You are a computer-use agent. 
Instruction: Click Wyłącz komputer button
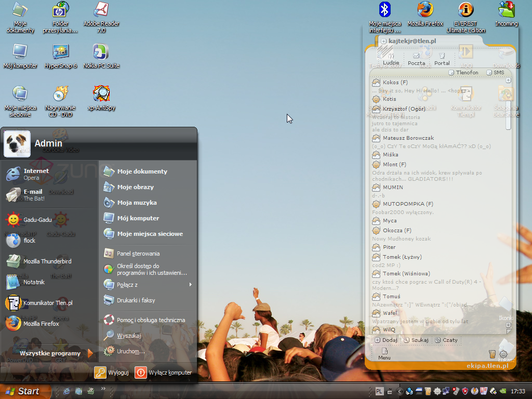point(164,372)
